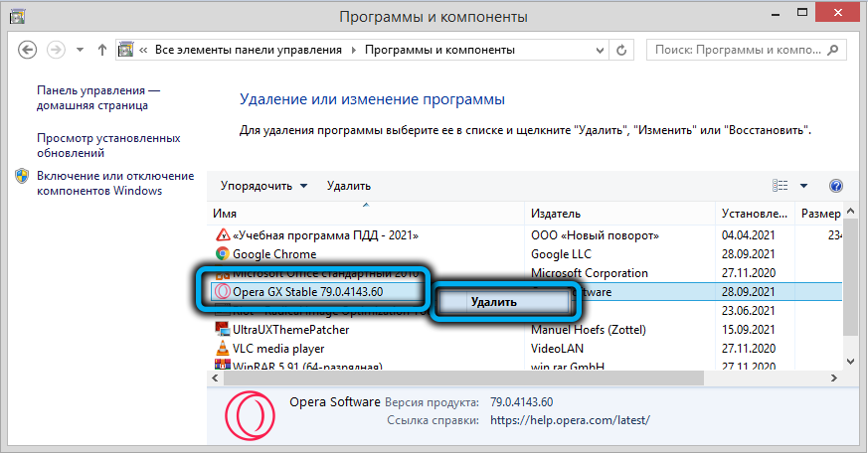This screenshot has height=454, width=868.
Task: Click the Up folder arrow
Action: point(102,50)
